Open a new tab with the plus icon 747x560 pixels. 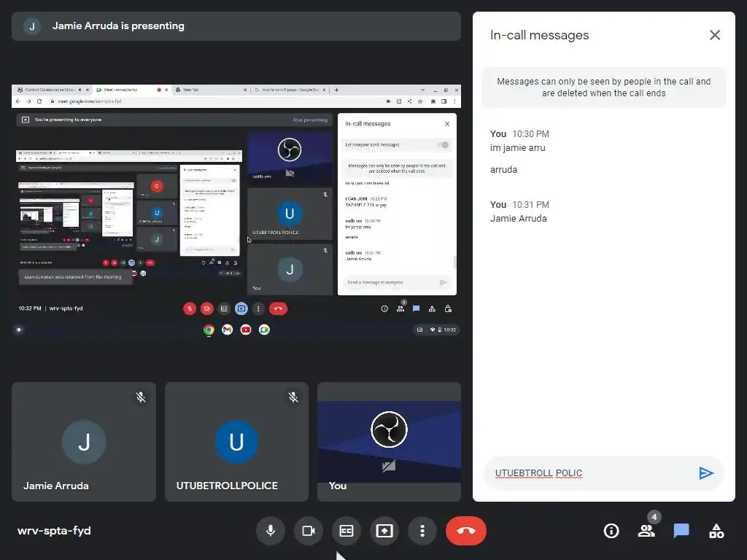coord(336,90)
